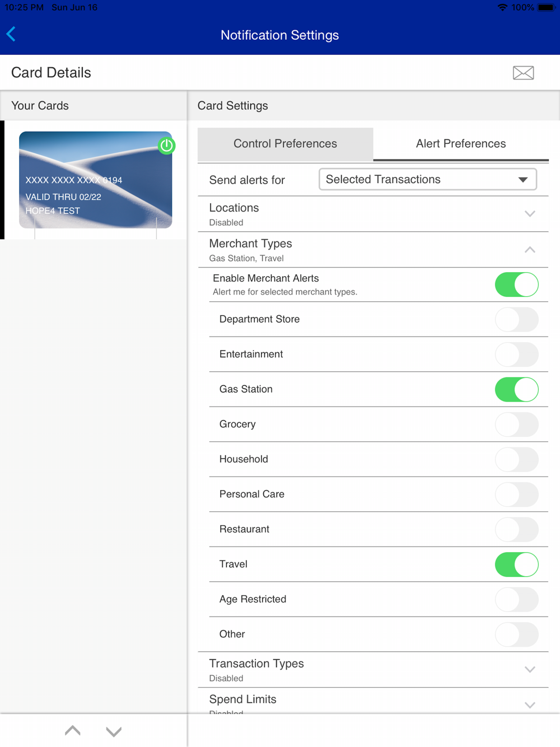Open the envelope messages icon

click(x=523, y=73)
